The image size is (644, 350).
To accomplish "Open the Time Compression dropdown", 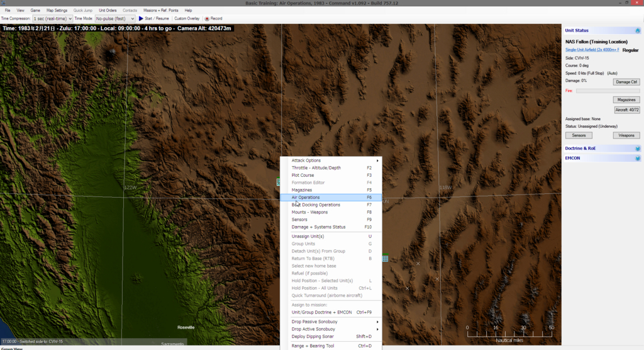I will click(53, 18).
